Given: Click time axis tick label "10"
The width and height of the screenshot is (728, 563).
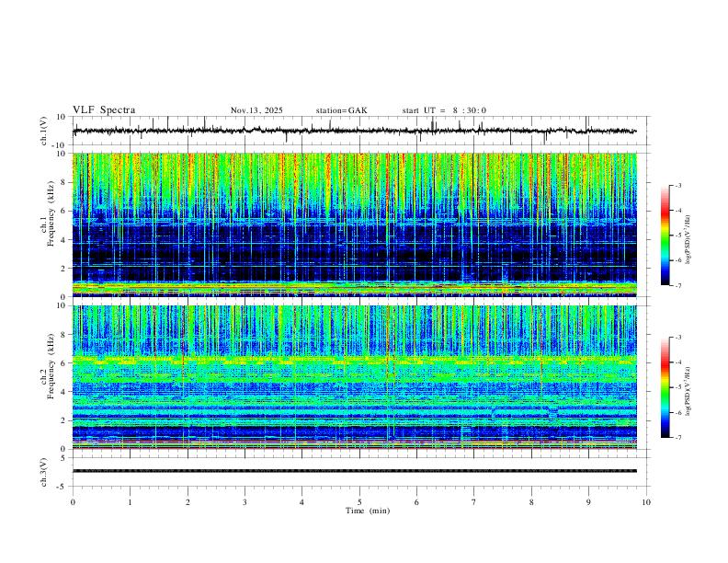Looking at the screenshot, I should click(646, 502).
